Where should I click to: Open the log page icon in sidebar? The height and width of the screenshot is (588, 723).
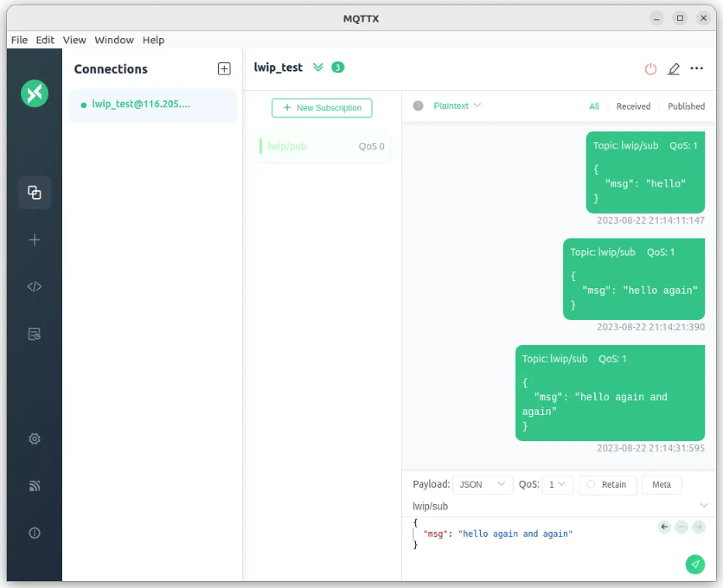[x=34, y=334]
